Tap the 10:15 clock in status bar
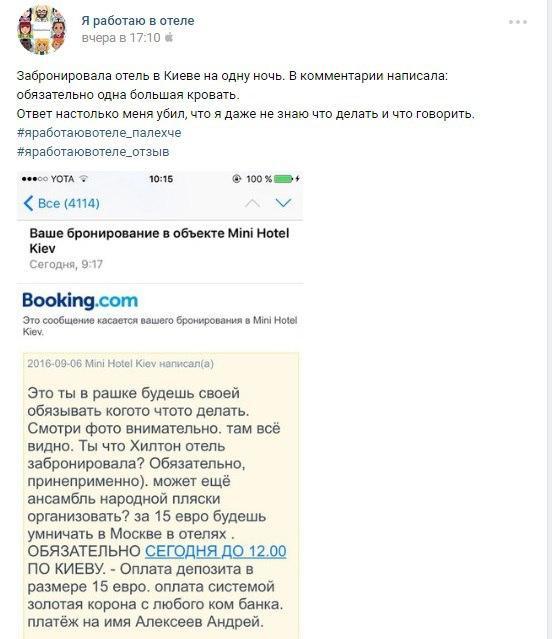Viewport: 552px width, 639px height. 161,179
